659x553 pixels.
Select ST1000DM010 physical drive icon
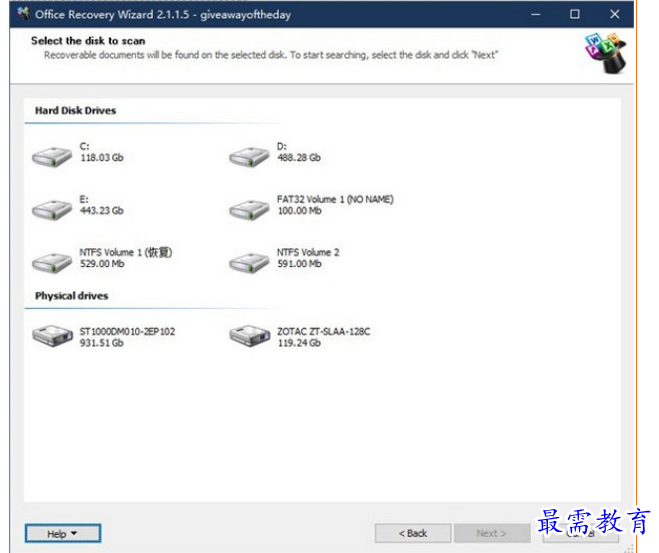click(53, 336)
